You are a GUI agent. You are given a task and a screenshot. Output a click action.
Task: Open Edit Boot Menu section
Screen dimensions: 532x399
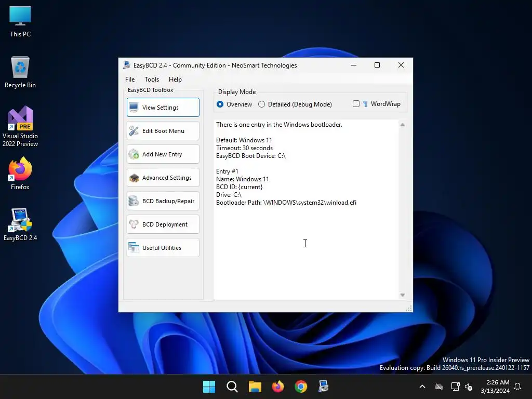(x=163, y=130)
